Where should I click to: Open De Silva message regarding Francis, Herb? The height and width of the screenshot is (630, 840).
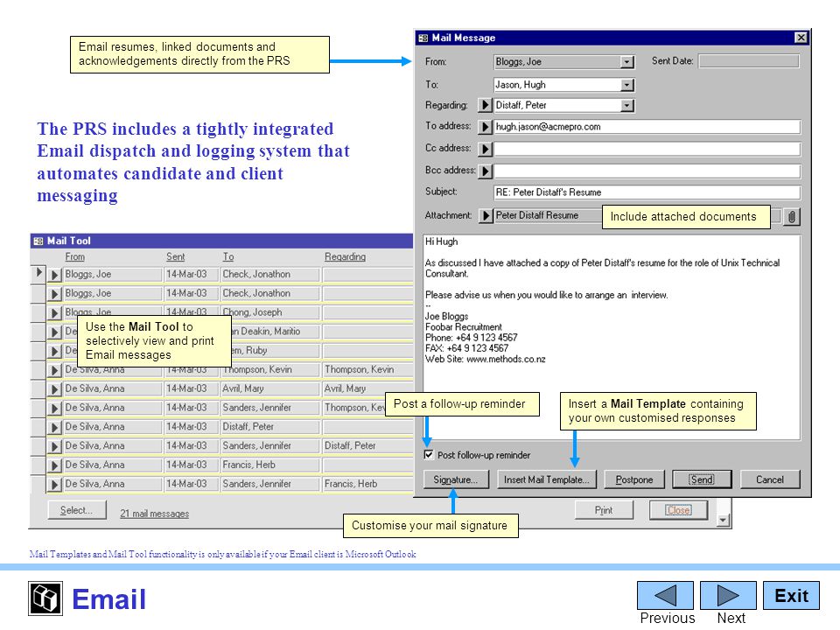(x=54, y=485)
